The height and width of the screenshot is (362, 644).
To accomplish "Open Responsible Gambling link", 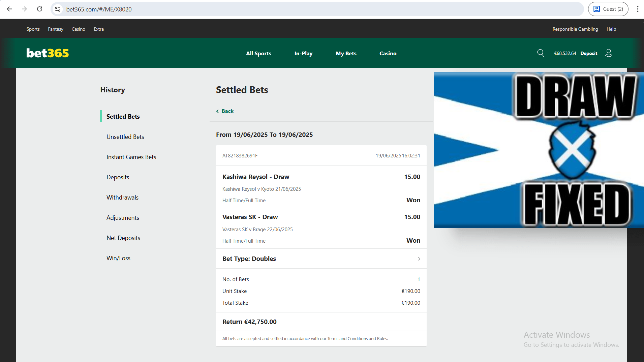I will [x=575, y=29].
